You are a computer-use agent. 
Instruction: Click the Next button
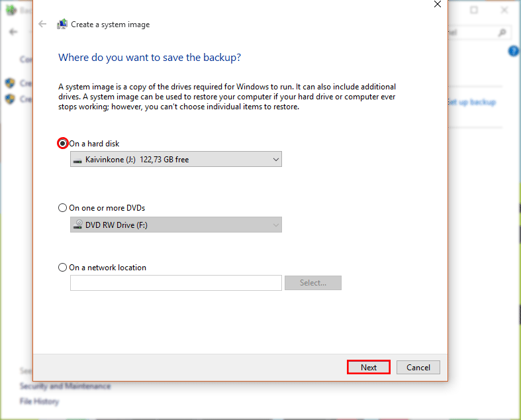pos(369,368)
